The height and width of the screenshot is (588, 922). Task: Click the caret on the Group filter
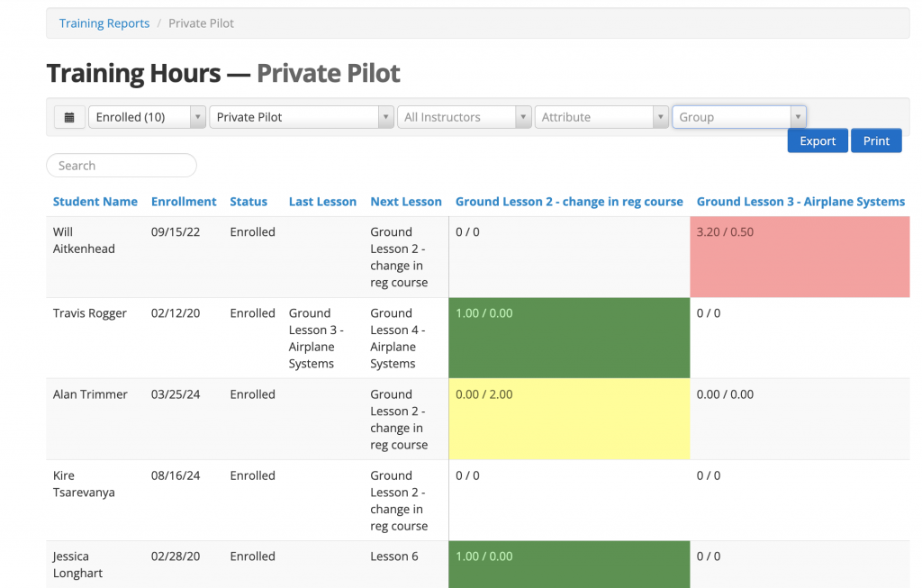[x=798, y=116]
